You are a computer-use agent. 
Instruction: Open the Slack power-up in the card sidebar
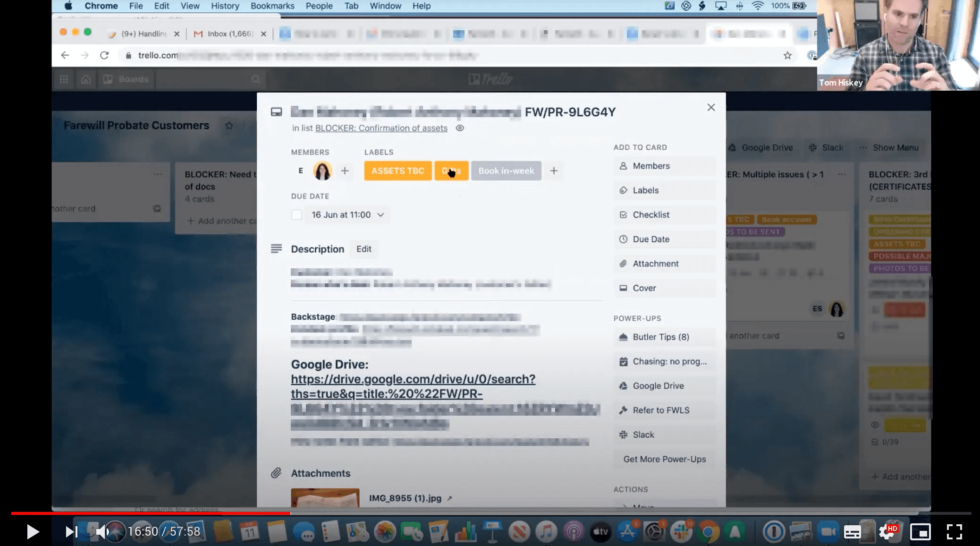(665, 435)
